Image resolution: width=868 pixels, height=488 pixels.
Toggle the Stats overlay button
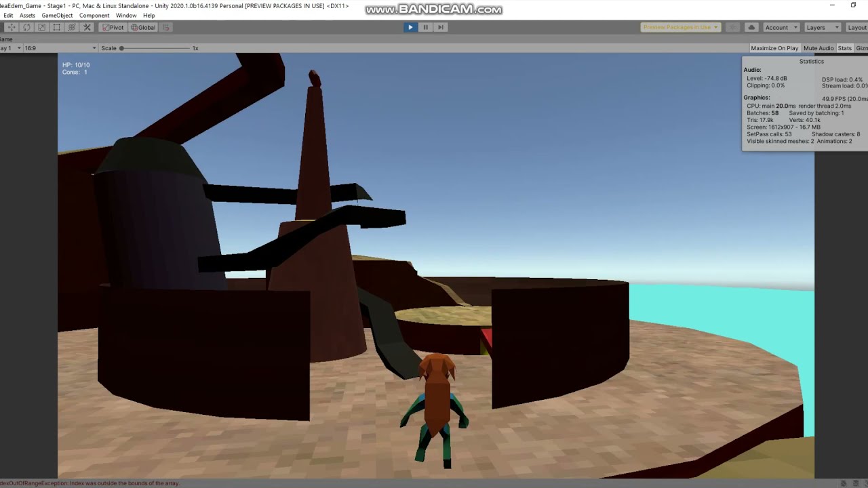coord(844,48)
